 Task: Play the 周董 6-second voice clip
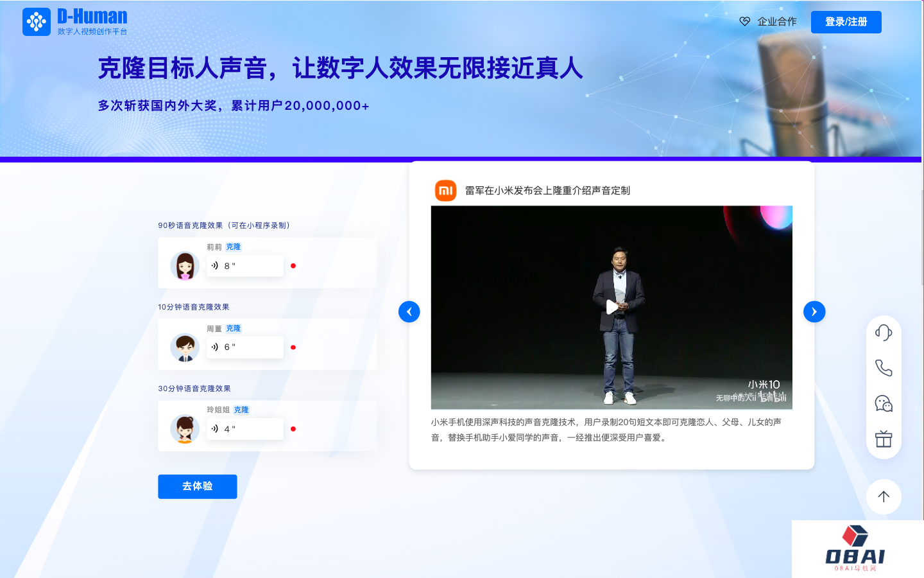tap(244, 347)
